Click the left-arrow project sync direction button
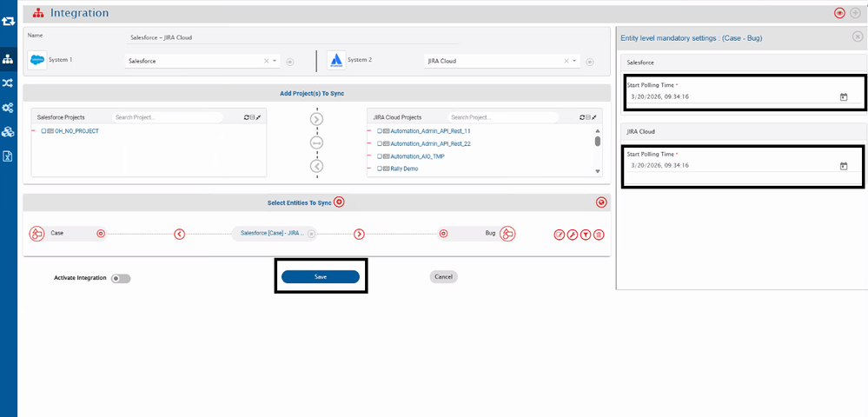Screen dimensions: 868x417 coord(316,166)
